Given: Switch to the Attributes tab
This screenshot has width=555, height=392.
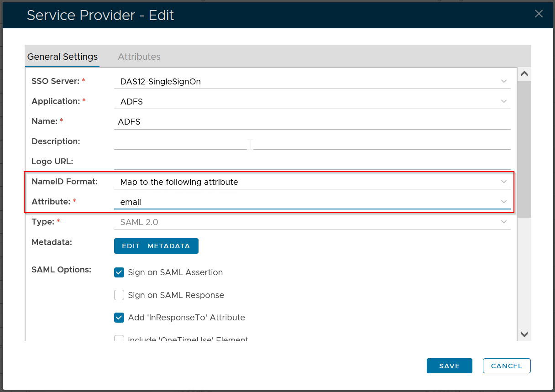Looking at the screenshot, I should [139, 57].
